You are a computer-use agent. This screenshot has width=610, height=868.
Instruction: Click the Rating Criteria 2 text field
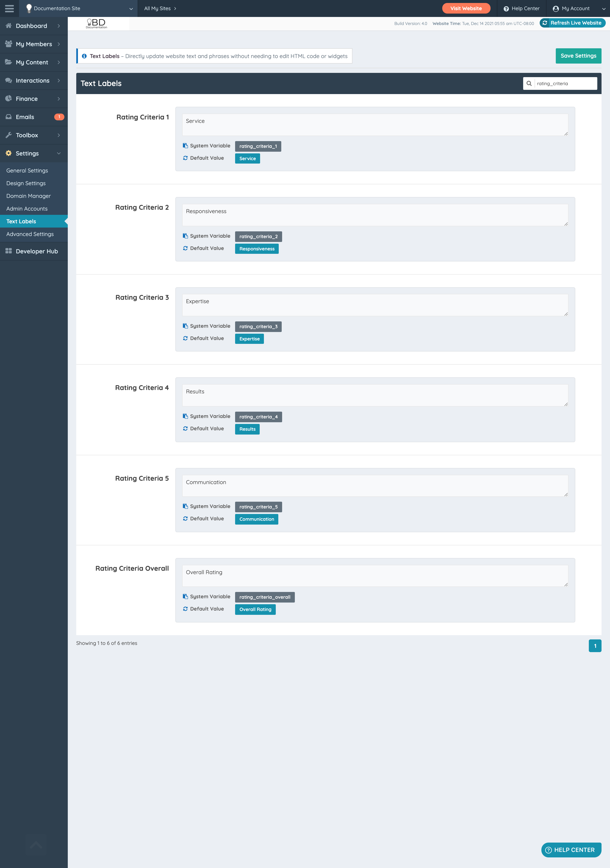click(x=374, y=215)
